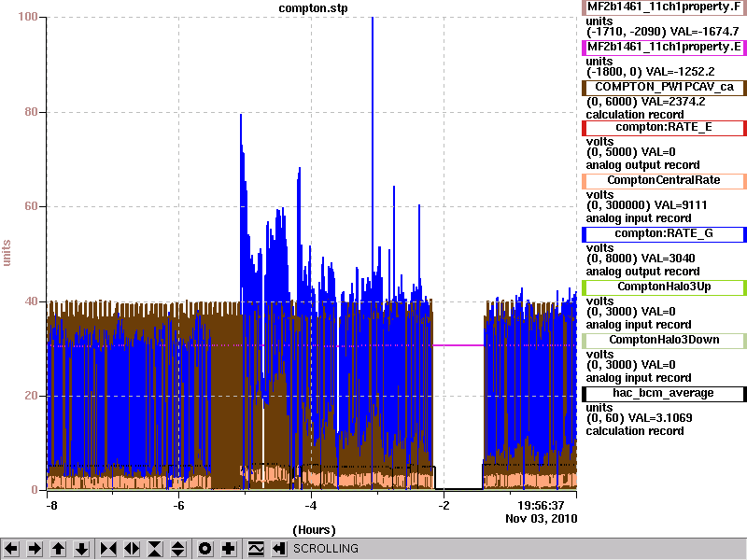Select the compton:RATE_E red legend entry
The image size is (747, 560).
(664, 128)
